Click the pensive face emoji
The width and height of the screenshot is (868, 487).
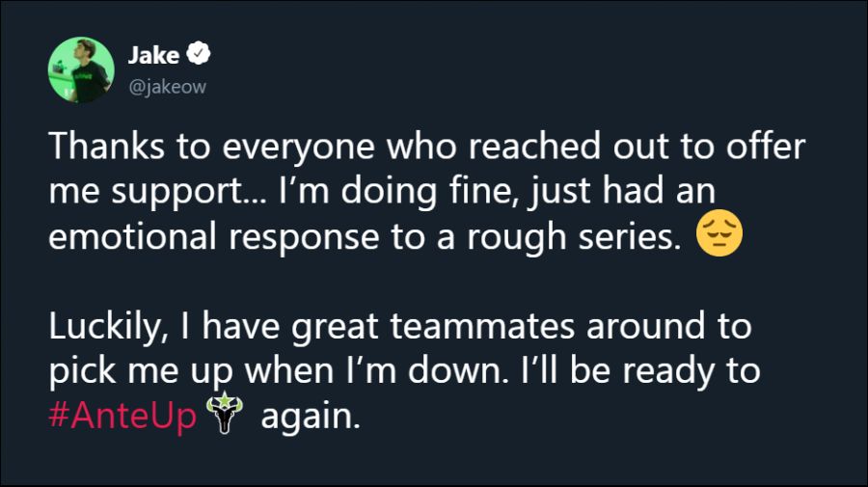coord(719,236)
